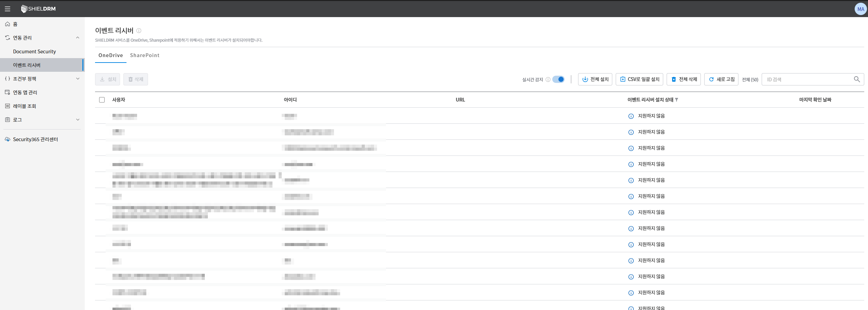Click the 아이디 column header
The width and height of the screenshot is (868, 310).
pos(290,100)
